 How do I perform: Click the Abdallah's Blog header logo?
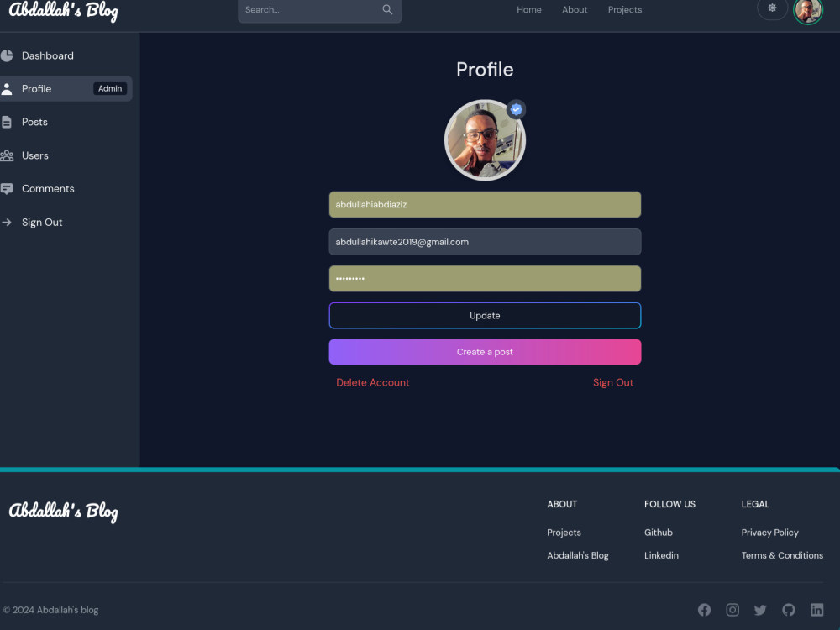63,11
